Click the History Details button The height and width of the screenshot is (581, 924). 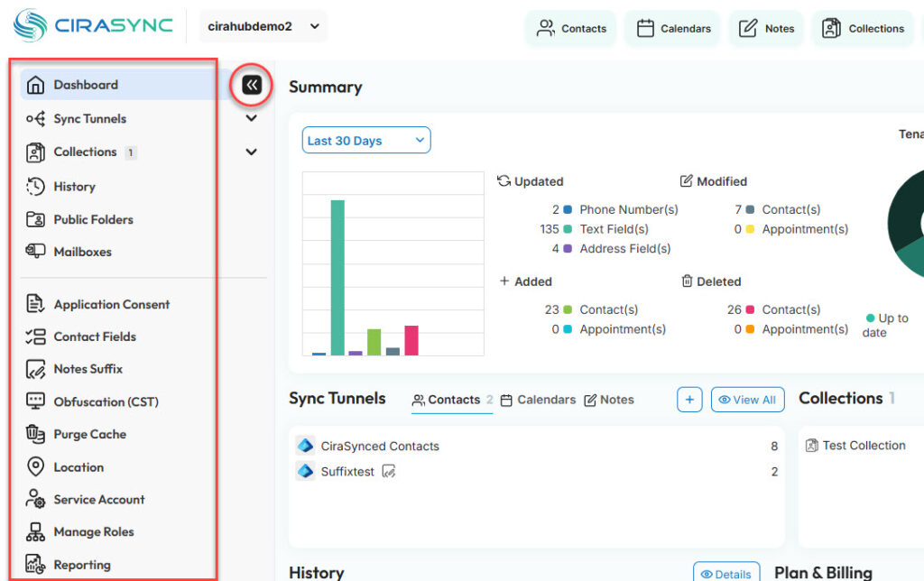coord(726,574)
